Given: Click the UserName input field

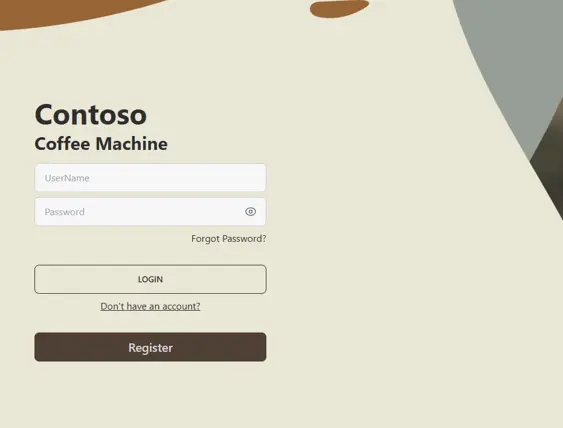Looking at the screenshot, I should [x=150, y=178].
